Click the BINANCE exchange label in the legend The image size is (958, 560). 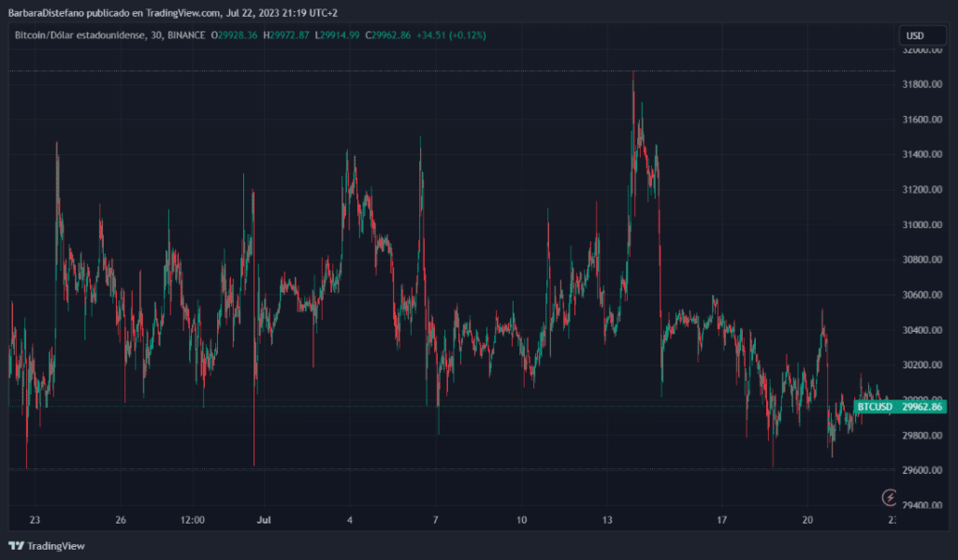click(189, 36)
